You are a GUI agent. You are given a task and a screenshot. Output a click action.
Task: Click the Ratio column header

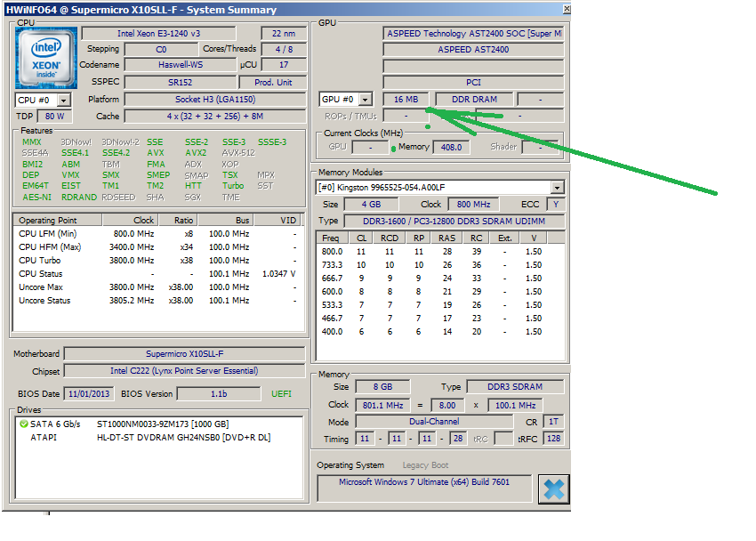(x=179, y=221)
